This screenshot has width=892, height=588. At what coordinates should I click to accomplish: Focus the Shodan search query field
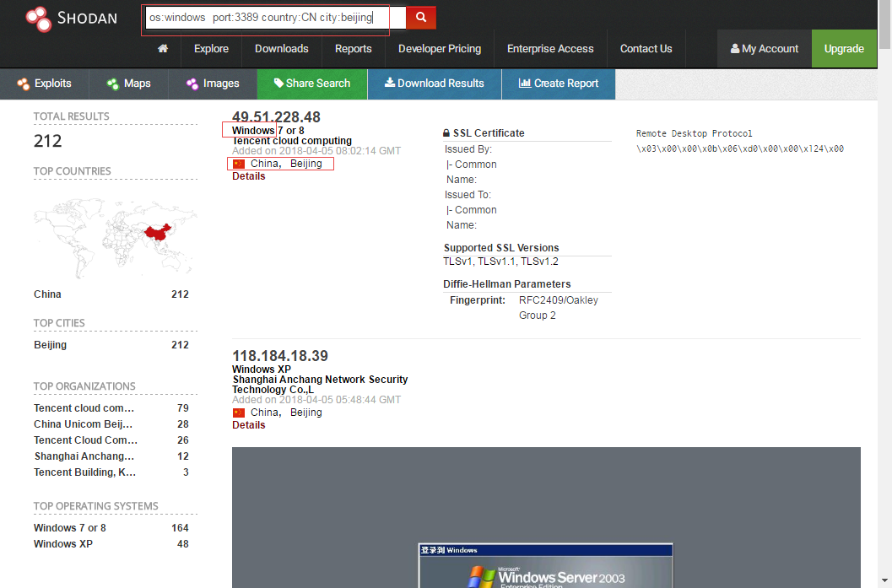276,18
